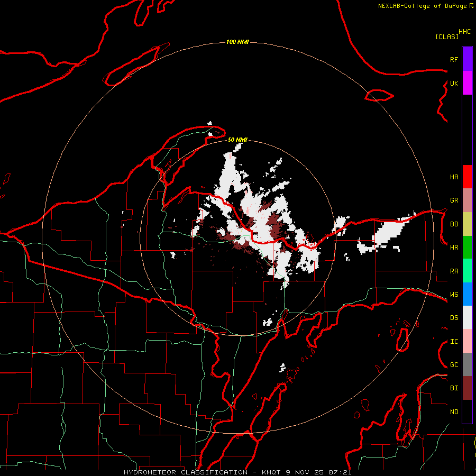Click the HA legend label

[x=454, y=177]
